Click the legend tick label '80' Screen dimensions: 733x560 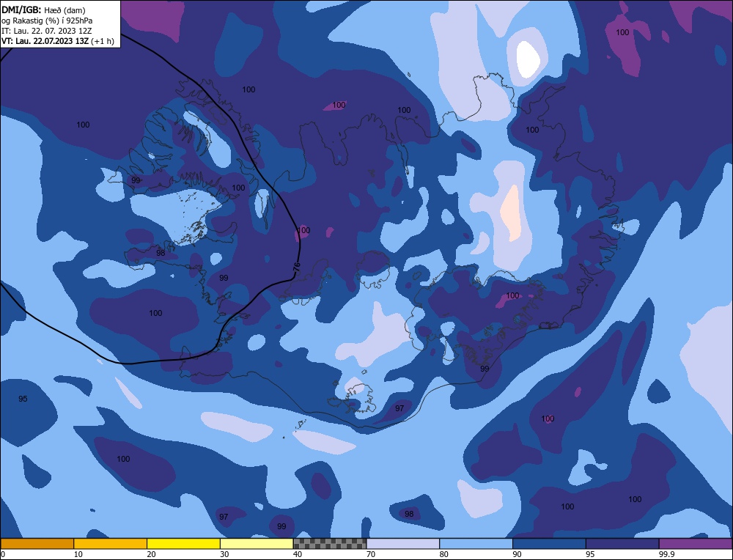coord(443,554)
